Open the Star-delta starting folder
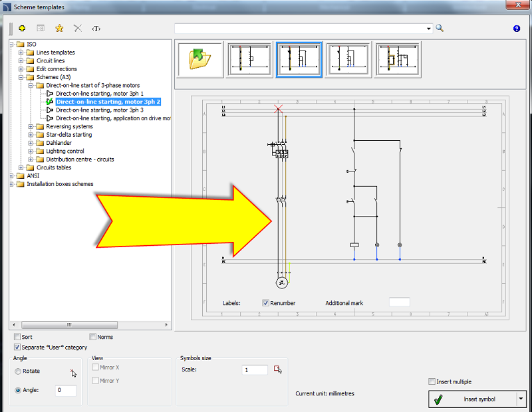 68,135
